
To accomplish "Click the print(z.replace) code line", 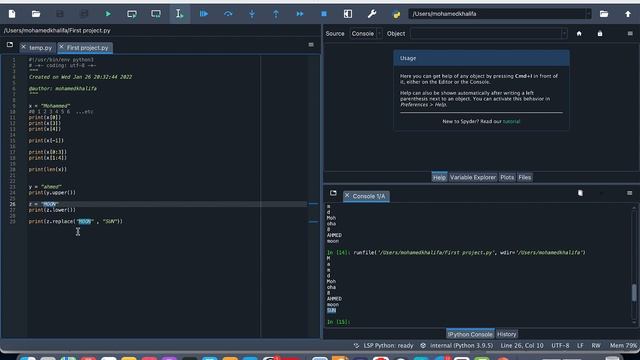I will coord(76,221).
